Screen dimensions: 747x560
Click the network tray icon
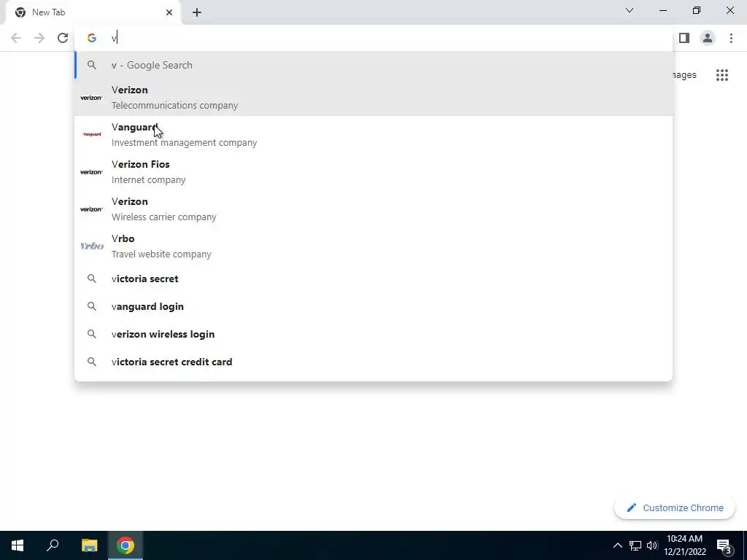pos(635,545)
